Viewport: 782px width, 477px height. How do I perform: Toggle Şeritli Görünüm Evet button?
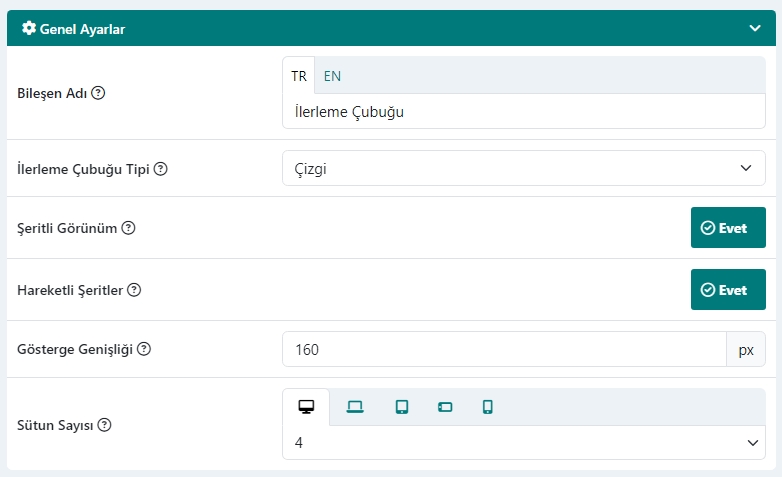tap(728, 228)
